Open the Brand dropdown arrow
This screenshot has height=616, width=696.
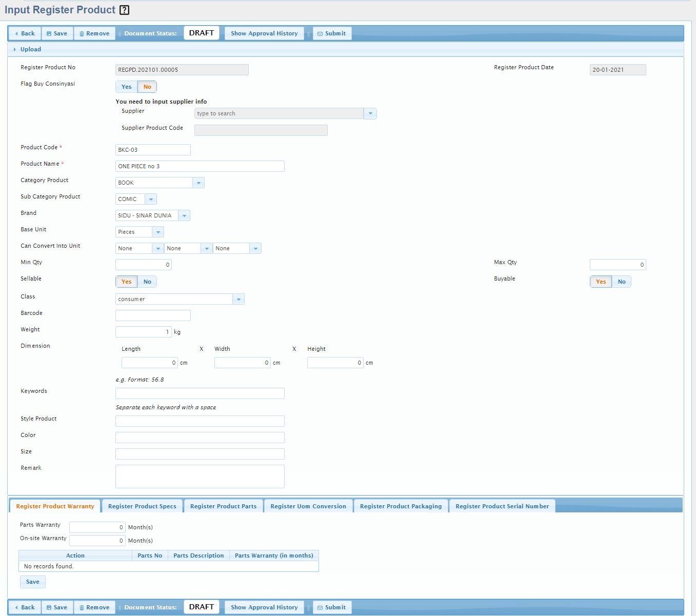[184, 215]
